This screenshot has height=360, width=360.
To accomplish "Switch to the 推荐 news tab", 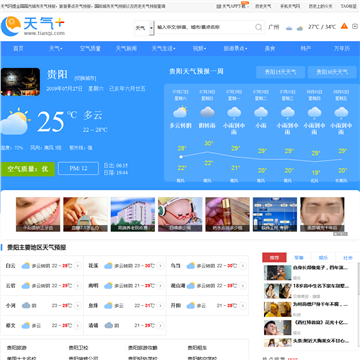I will point(274,258).
